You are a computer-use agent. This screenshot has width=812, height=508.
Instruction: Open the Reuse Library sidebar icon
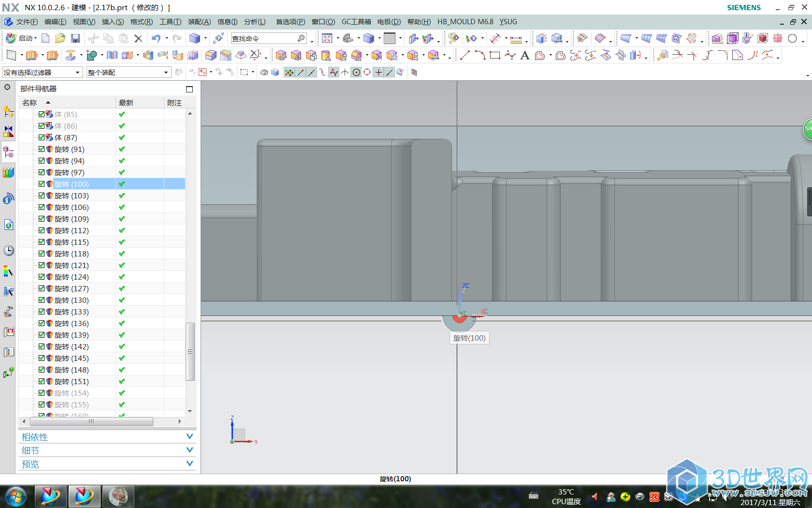pyautogui.click(x=8, y=172)
